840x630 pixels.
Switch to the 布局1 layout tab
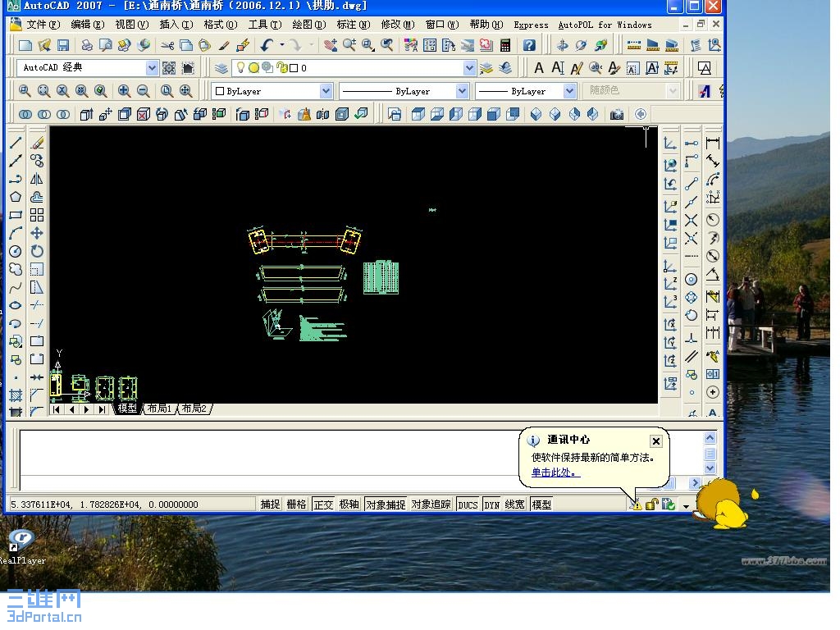click(x=160, y=409)
